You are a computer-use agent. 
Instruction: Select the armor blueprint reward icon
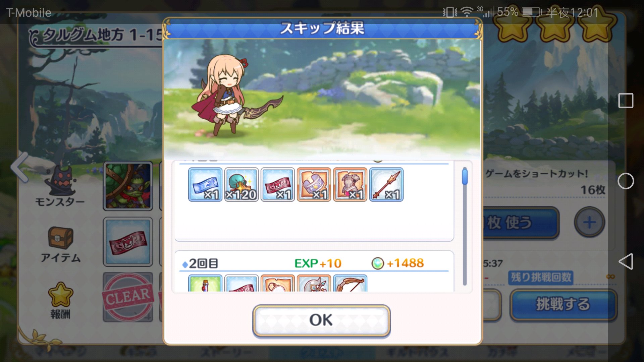(350, 184)
